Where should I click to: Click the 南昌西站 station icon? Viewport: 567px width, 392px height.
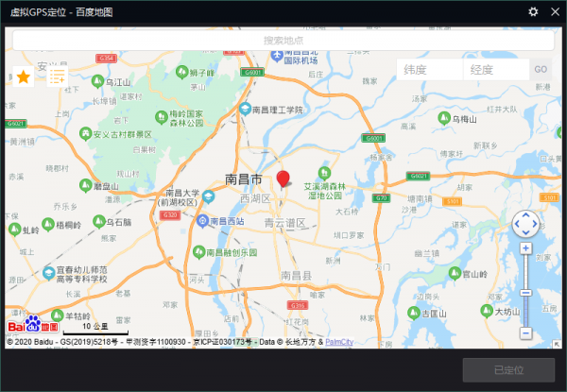point(202,221)
